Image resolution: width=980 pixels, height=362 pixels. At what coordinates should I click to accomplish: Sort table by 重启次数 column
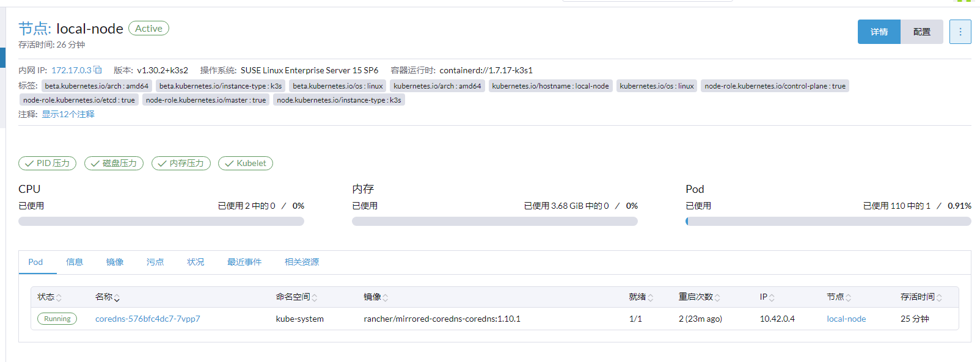[x=699, y=297]
